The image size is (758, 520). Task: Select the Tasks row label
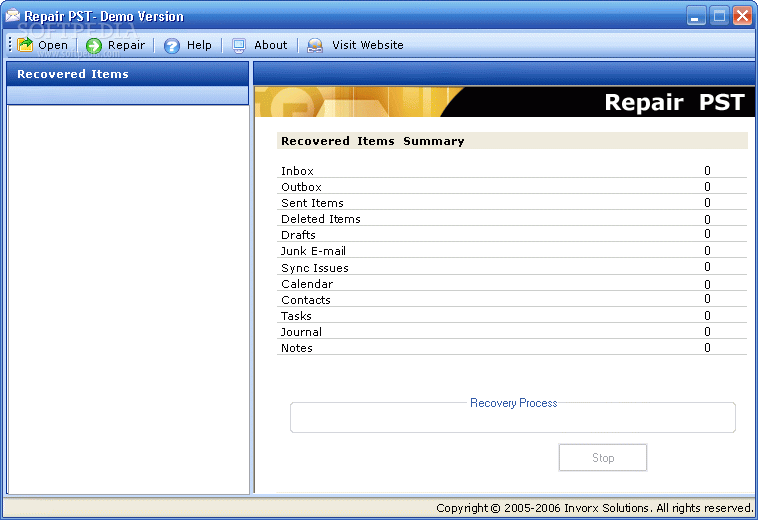click(296, 316)
